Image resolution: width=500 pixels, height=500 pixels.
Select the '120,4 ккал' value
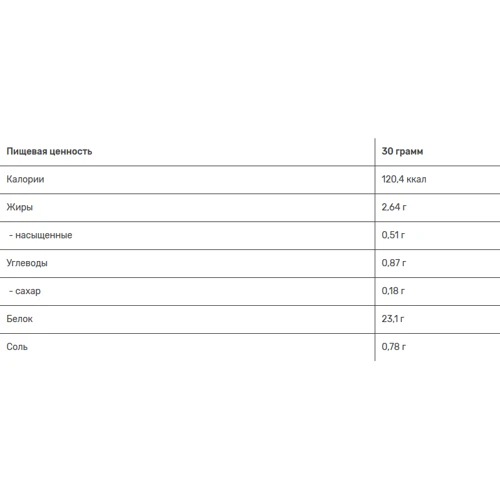tap(404, 179)
